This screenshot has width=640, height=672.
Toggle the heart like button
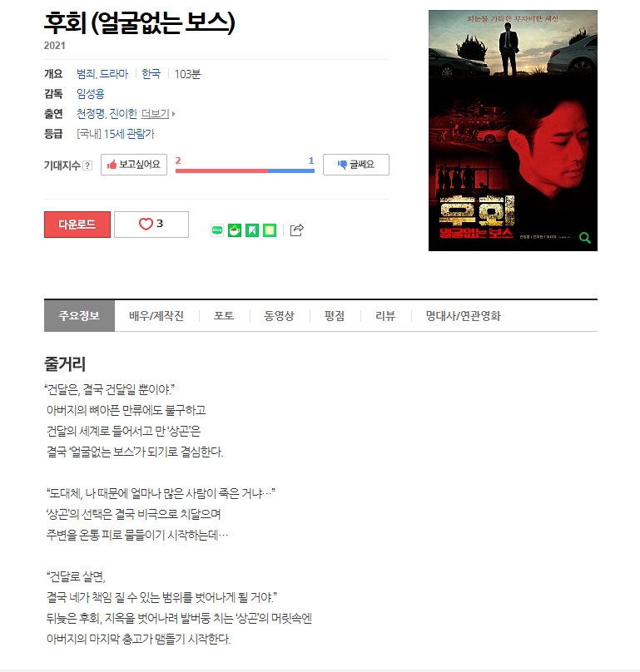tap(151, 225)
